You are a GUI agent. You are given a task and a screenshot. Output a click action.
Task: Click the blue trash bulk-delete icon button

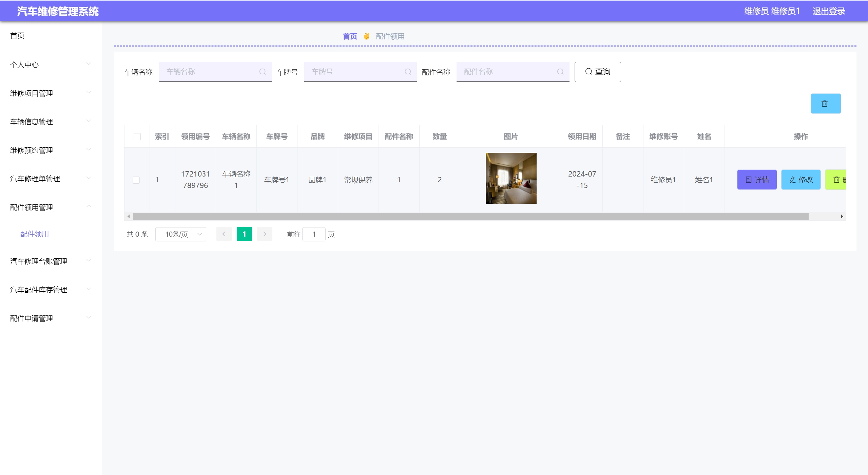[x=825, y=104]
